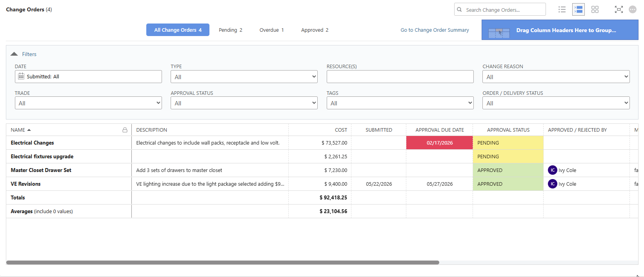Open the Approval Status filter dropdown
This screenshot has width=644, height=277.
244,103
